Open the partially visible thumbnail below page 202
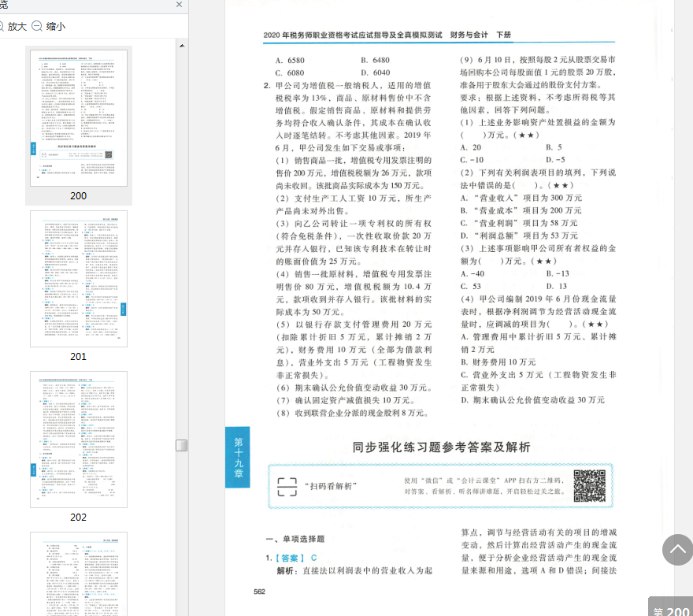 click(x=79, y=573)
